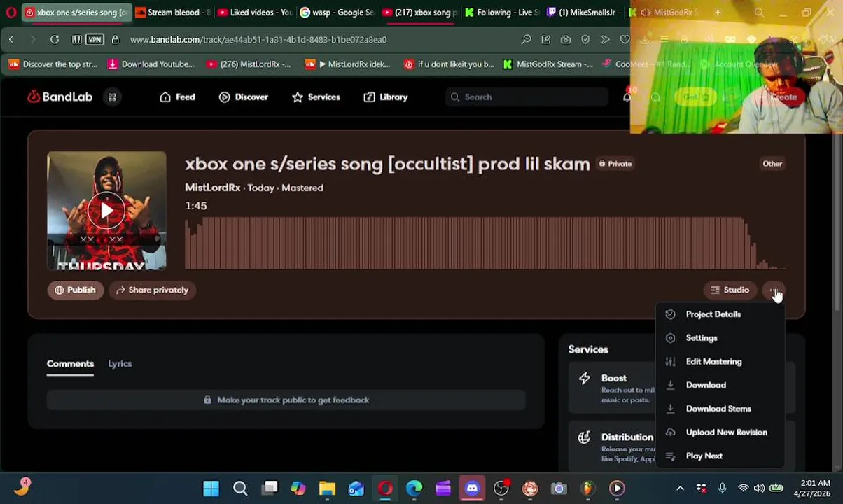
Task: Click the edit page icon in address bar
Action: pyautogui.click(x=545, y=40)
